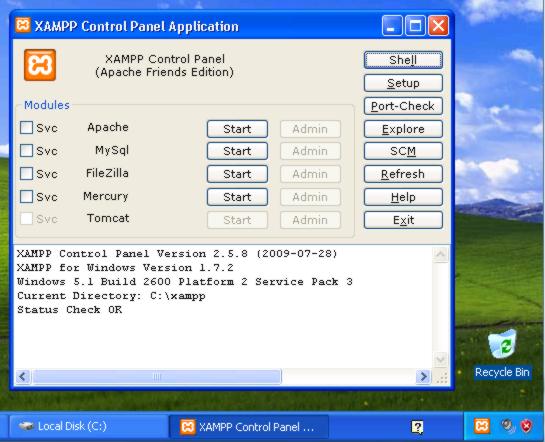The width and height of the screenshot is (545, 442).
Task: Click 'XAMPP for Windows Version 1.7.2' line
Action: click(125, 268)
